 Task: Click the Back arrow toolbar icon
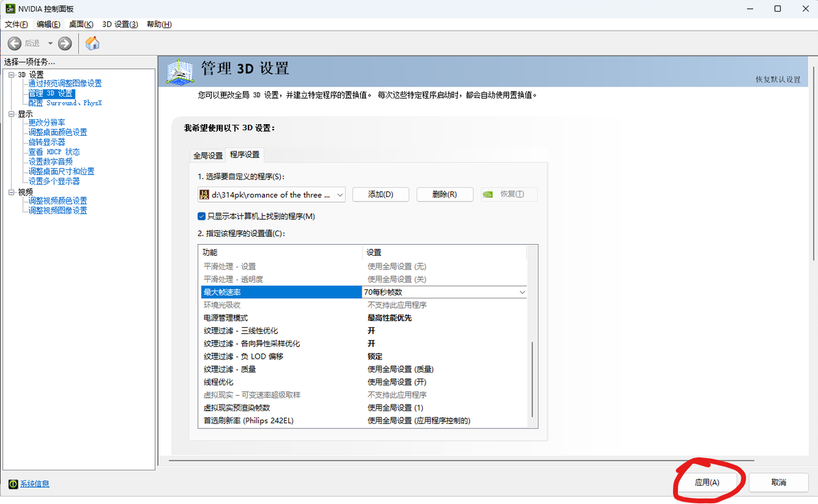click(x=14, y=43)
